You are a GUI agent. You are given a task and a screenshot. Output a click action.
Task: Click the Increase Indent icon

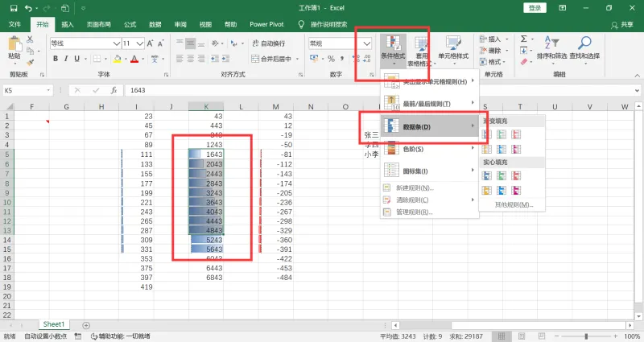tap(225, 59)
